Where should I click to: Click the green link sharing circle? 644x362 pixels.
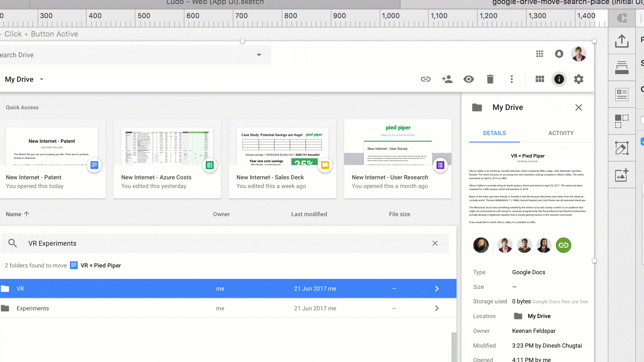563,245
